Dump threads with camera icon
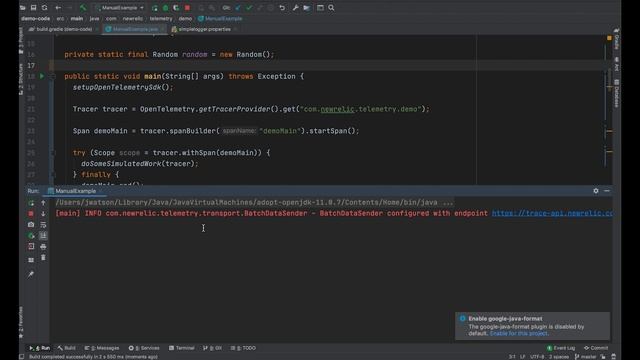 pyautogui.click(x=31, y=225)
